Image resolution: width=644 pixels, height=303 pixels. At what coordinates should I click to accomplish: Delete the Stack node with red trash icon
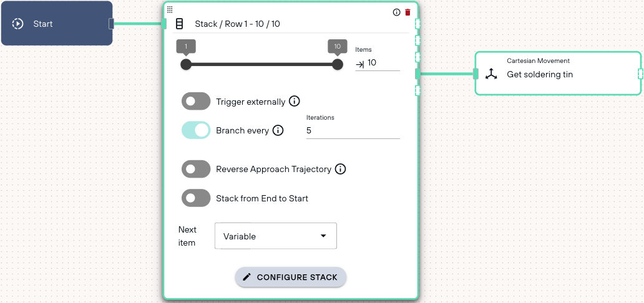tap(407, 12)
